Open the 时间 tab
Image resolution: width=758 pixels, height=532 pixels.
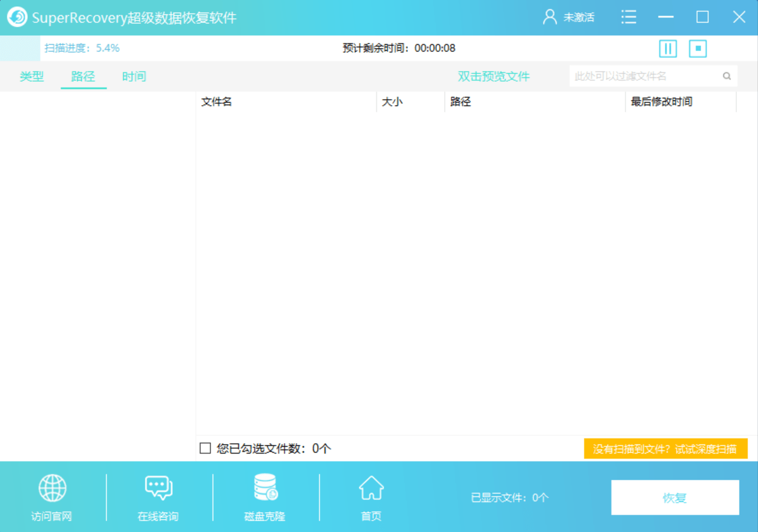(x=134, y=77)
